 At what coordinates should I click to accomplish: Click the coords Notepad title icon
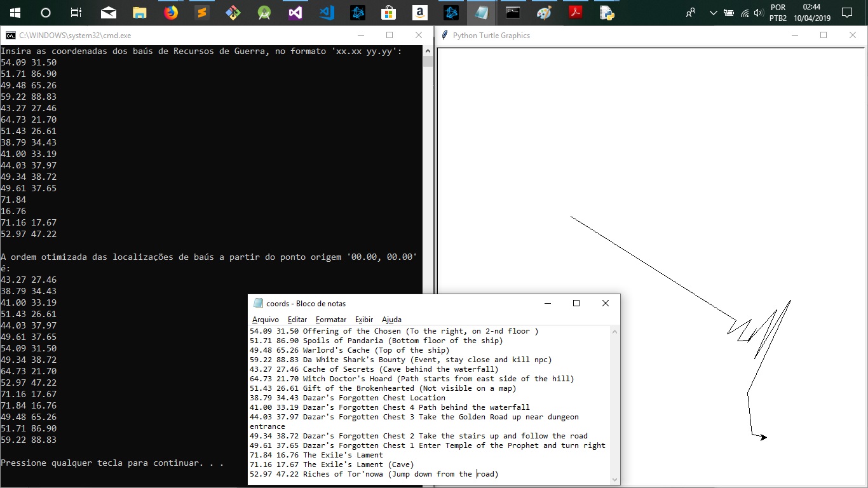point(258,304)
